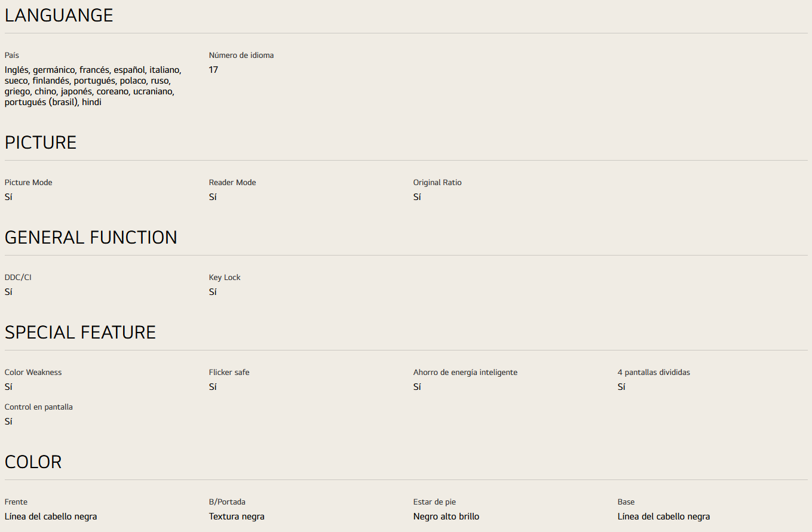The width and height of the screenshot is (812, 532).
Task: Click the Textura negra value
Action: [237, 516]
